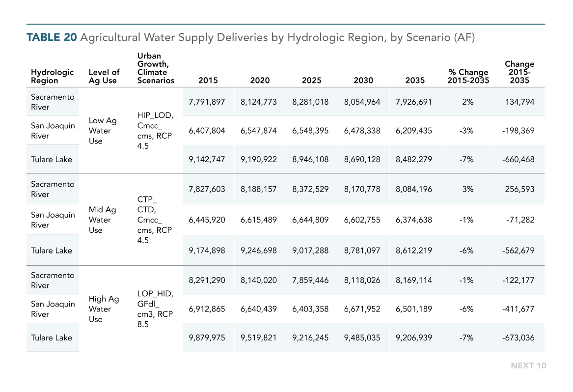
Task: Click the value 8,291,290
Action: (207, 280)
